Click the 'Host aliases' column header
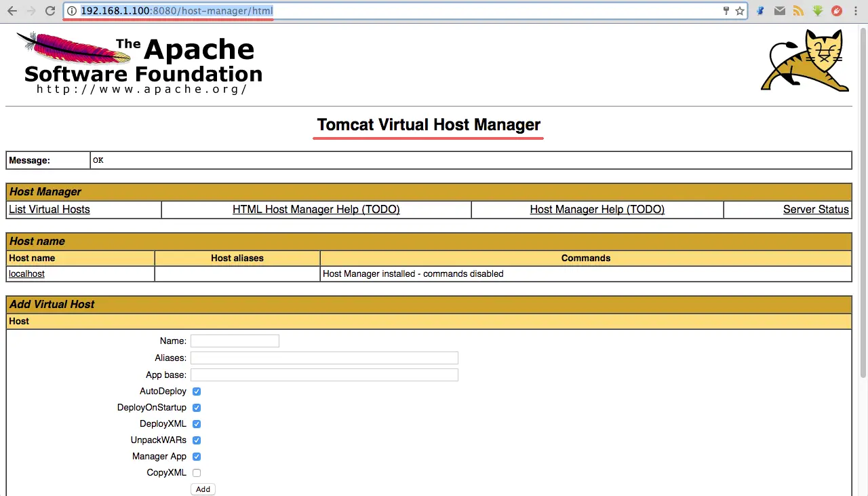The width and height of the screenshot is (868, 496). [237, 258]
